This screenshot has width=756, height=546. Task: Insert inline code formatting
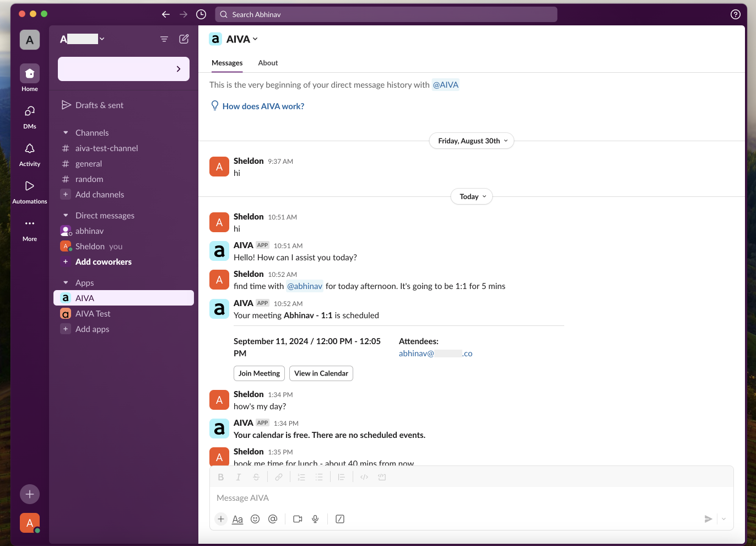[364, 477]
